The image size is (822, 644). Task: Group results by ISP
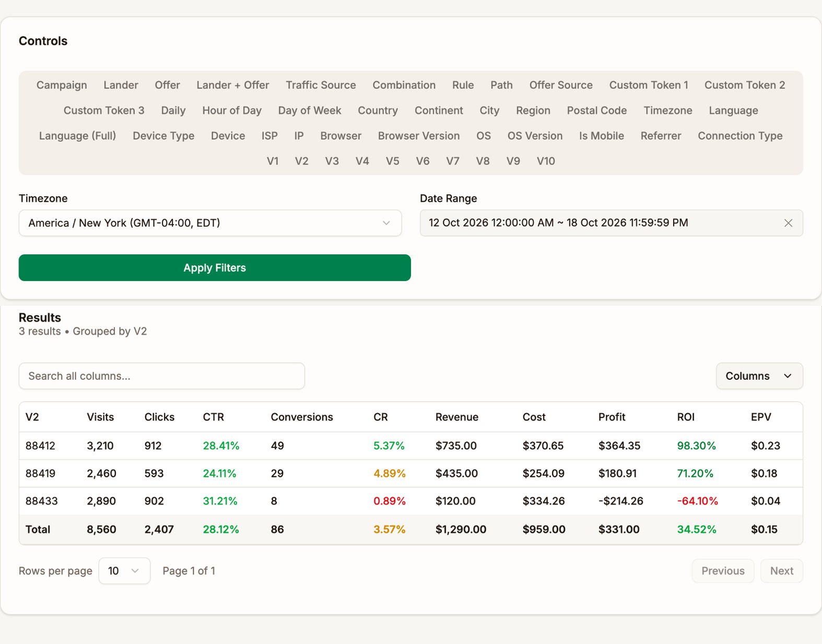(269, 136)
